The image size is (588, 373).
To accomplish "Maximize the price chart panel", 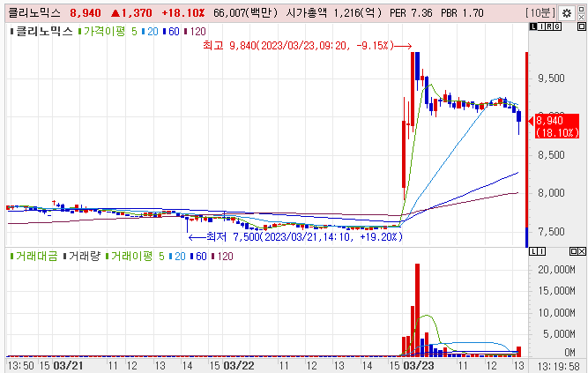I will 581,26.
